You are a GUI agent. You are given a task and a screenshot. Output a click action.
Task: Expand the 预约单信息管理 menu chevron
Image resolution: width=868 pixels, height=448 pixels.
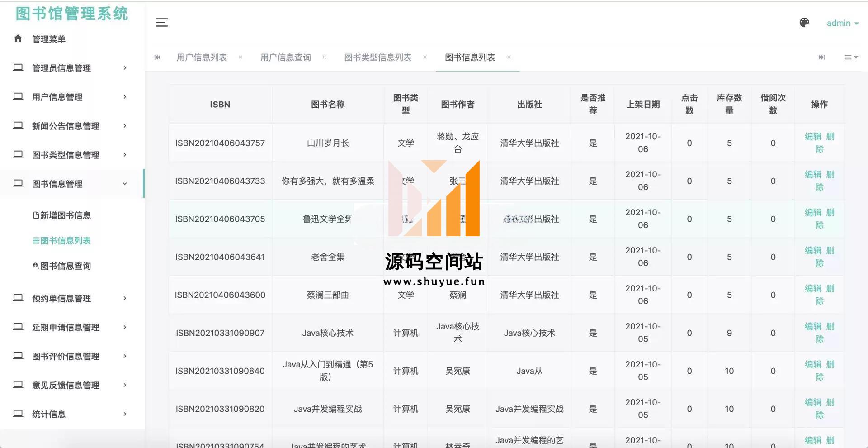(x=125, y=298)
